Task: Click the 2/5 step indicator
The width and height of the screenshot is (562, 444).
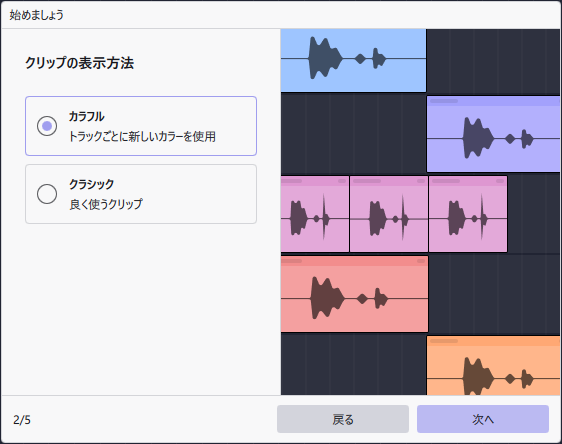Action: [x=22, y=420]
